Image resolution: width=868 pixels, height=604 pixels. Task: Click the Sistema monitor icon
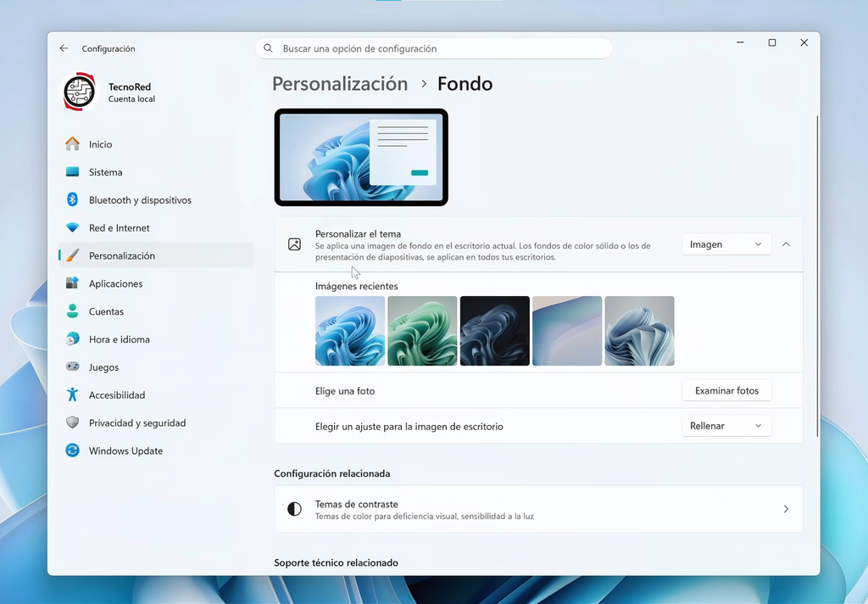point(73,171)
